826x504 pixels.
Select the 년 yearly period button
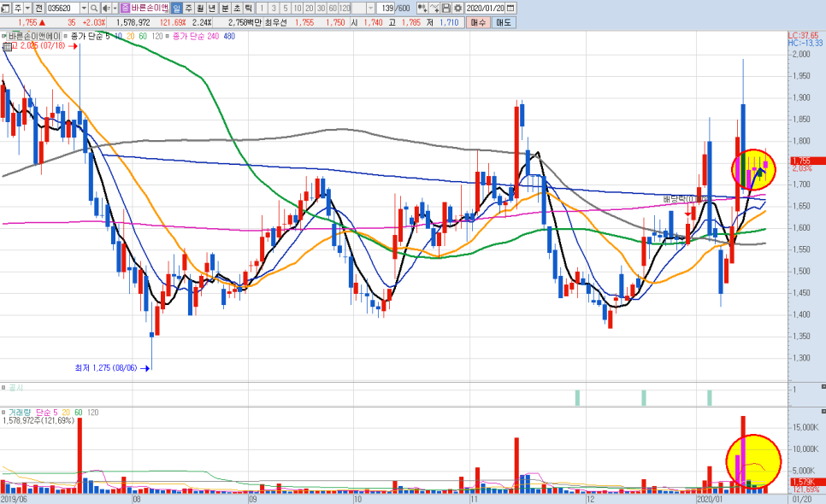tap(212, 8)
